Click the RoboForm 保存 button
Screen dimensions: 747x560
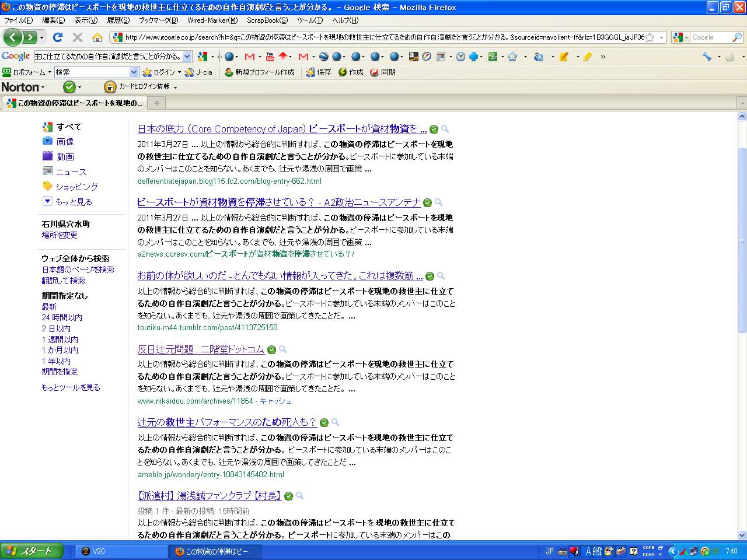pyautogui.click(x=319, y=72)
